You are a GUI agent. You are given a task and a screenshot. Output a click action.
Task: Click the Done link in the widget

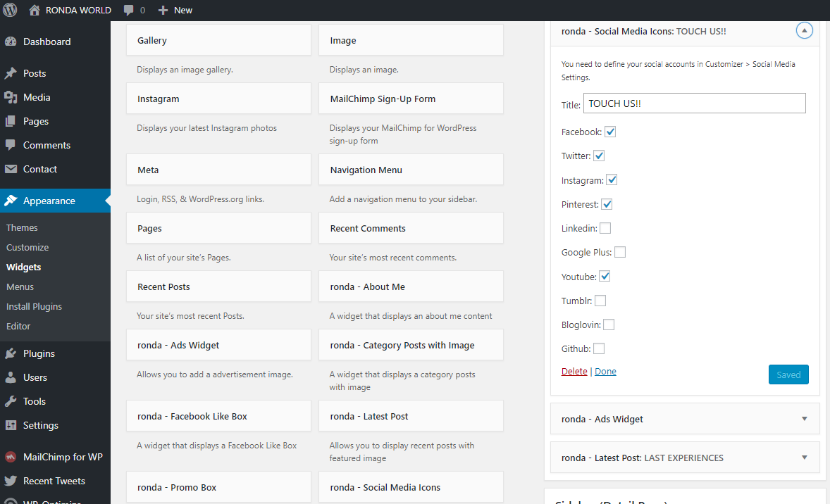point(605,371)
